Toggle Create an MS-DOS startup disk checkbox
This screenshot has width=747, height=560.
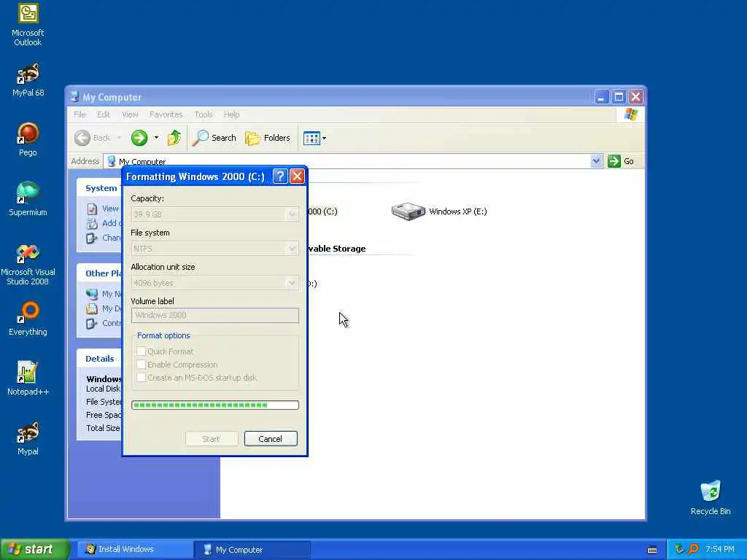[x=141, y=378]
